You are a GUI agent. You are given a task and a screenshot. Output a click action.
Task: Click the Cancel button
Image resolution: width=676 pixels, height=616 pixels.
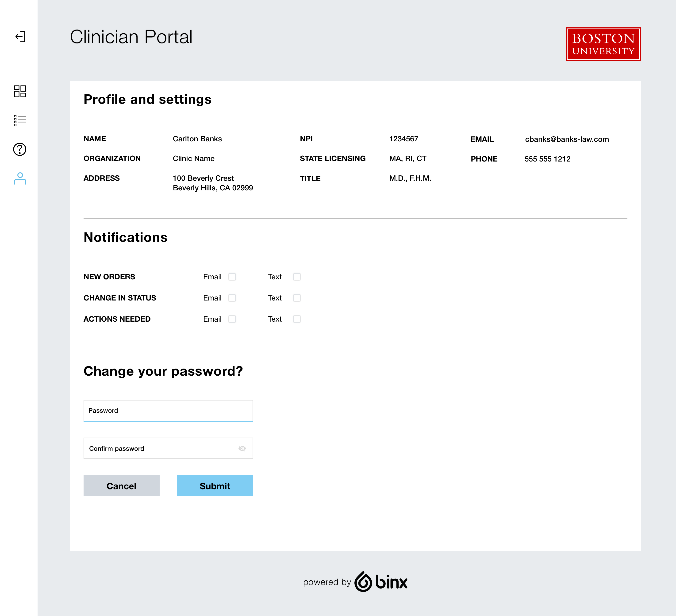(121, 485)
